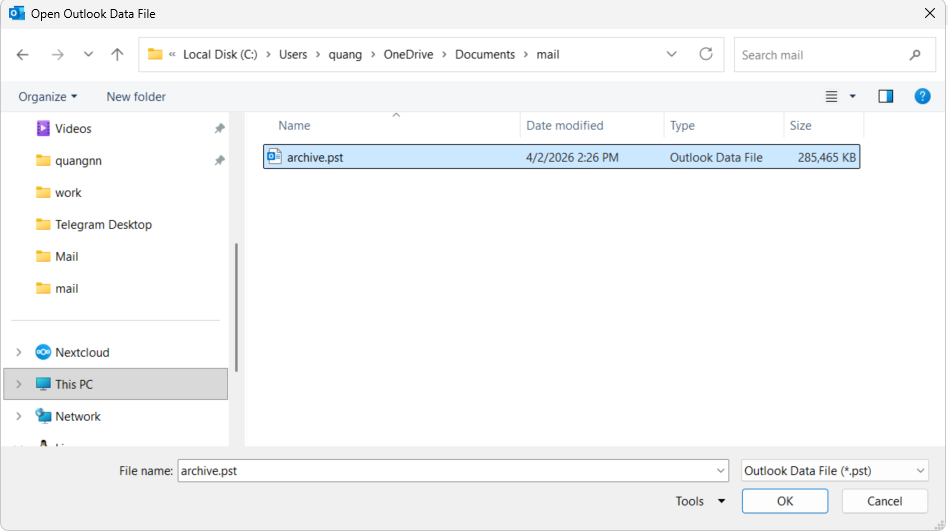Toggle the preview pane icon
This screenshot has width=948, height=531.
[886, 96]
